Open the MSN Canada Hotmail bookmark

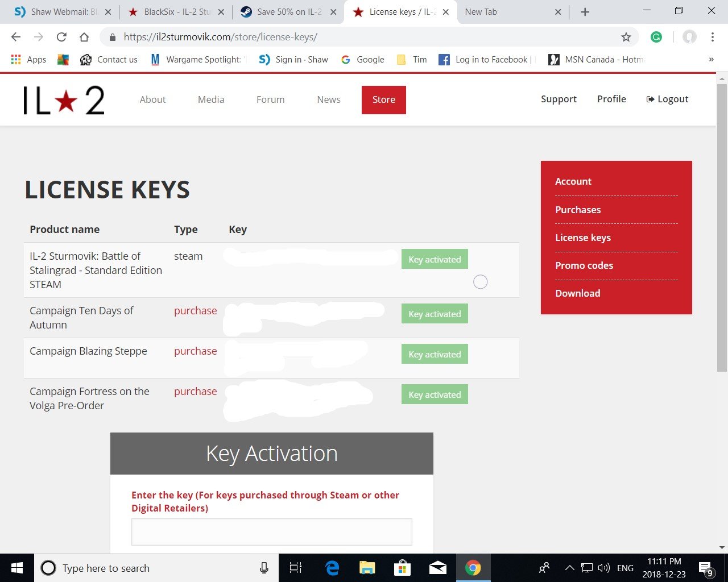click(x=595, y=60)
